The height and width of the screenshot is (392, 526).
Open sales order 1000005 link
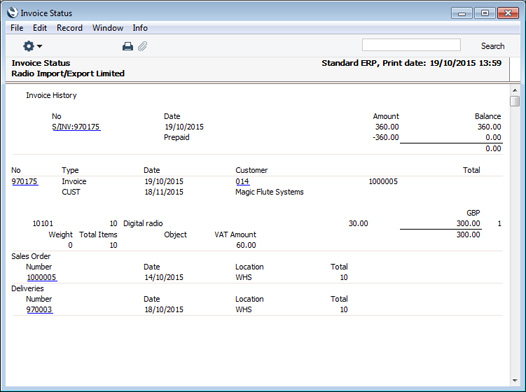[42, 277]
